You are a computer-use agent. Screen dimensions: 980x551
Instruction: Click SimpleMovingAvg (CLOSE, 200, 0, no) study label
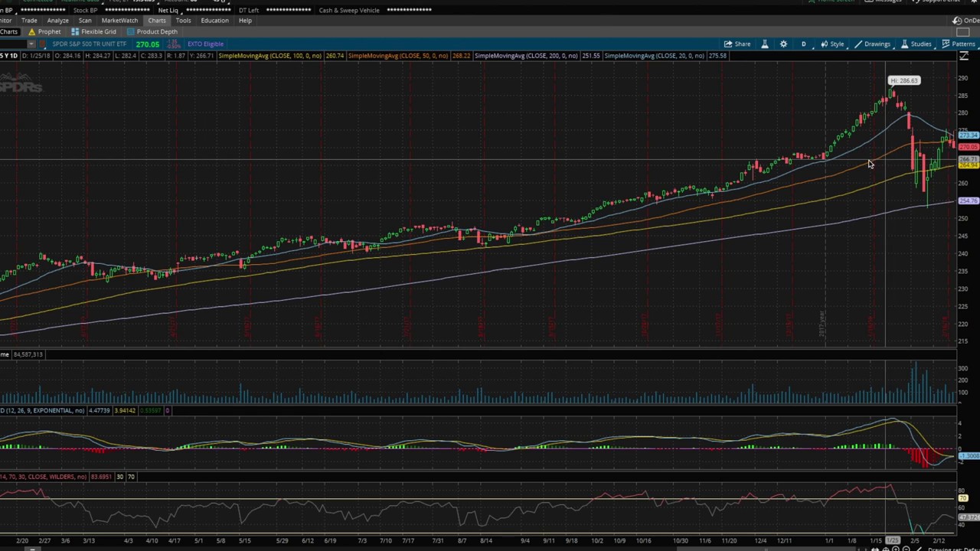pos(527,56)
